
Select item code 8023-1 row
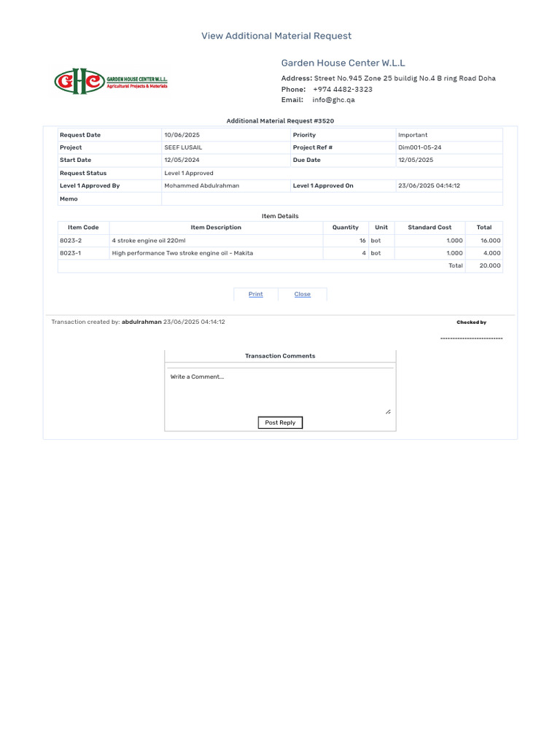(280, 253)
